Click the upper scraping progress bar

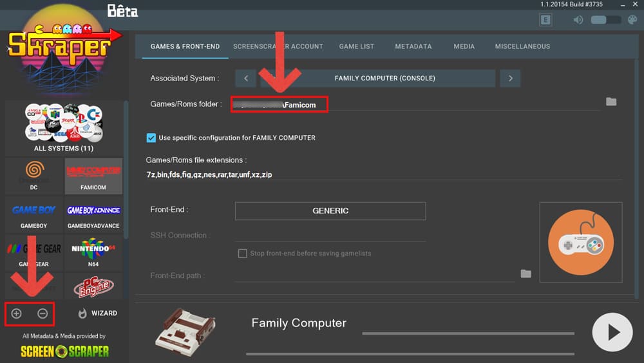(468, 333)
